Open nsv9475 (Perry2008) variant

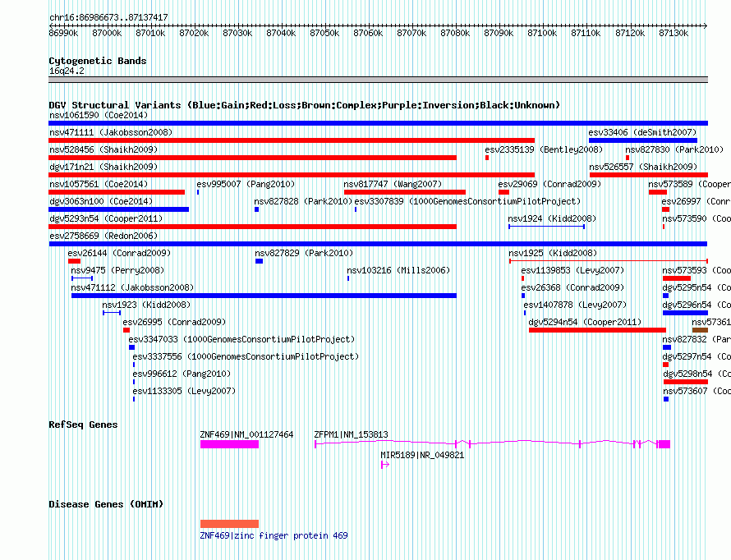117,270
